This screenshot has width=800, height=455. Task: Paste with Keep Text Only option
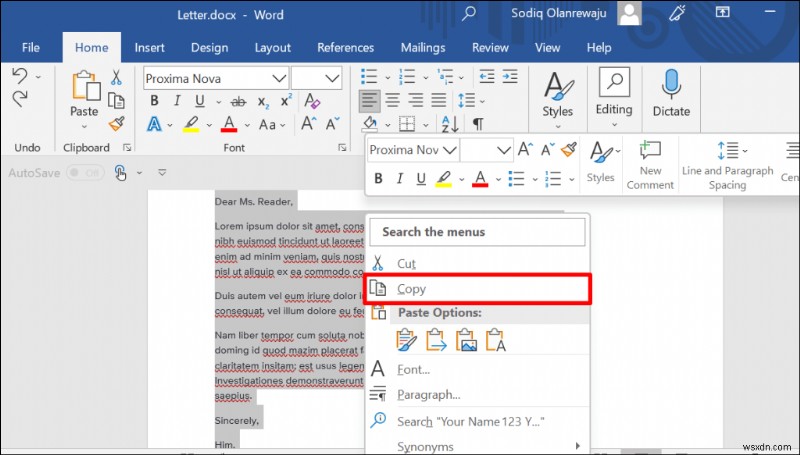click(496, 340)
